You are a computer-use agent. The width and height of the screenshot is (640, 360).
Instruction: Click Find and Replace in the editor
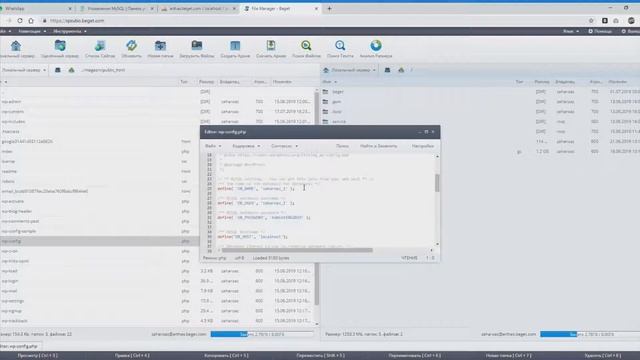[x=378, y=146]
